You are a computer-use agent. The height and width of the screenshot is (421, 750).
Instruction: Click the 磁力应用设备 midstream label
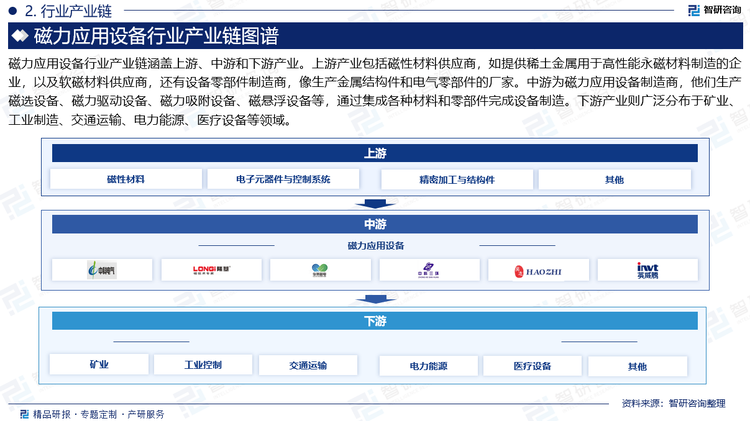376,245
